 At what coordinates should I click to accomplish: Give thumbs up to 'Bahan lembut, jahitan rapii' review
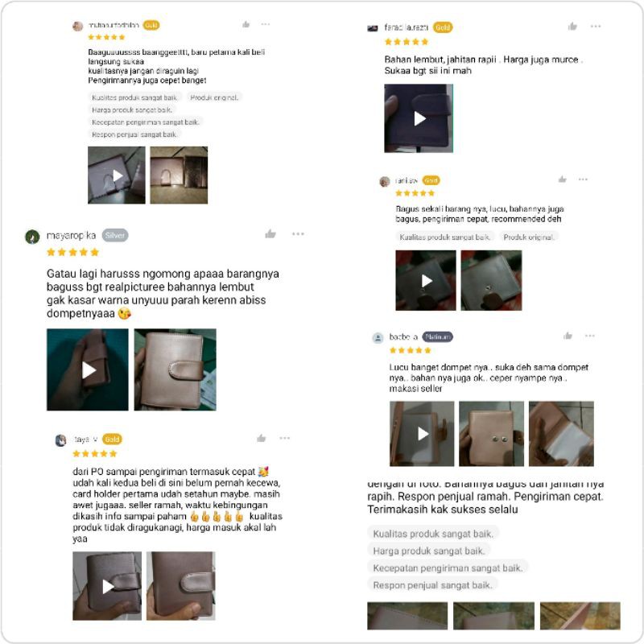(x=572, y=27)
